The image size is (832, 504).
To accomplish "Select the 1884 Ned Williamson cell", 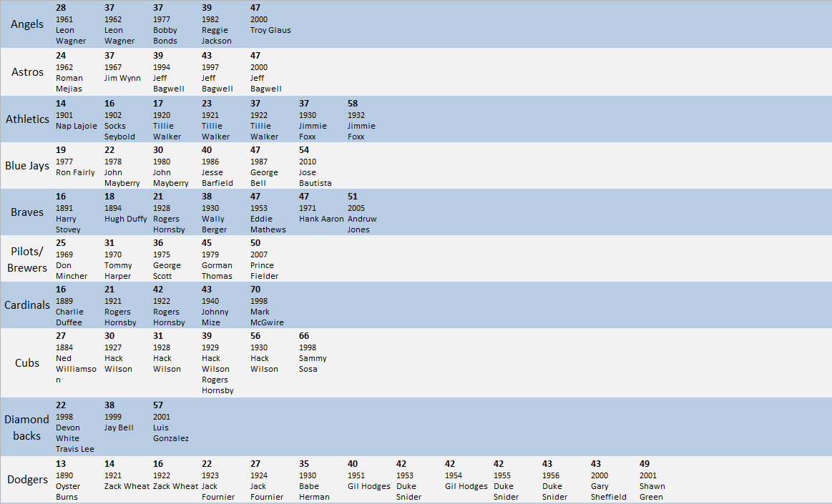I will point(77,358).
